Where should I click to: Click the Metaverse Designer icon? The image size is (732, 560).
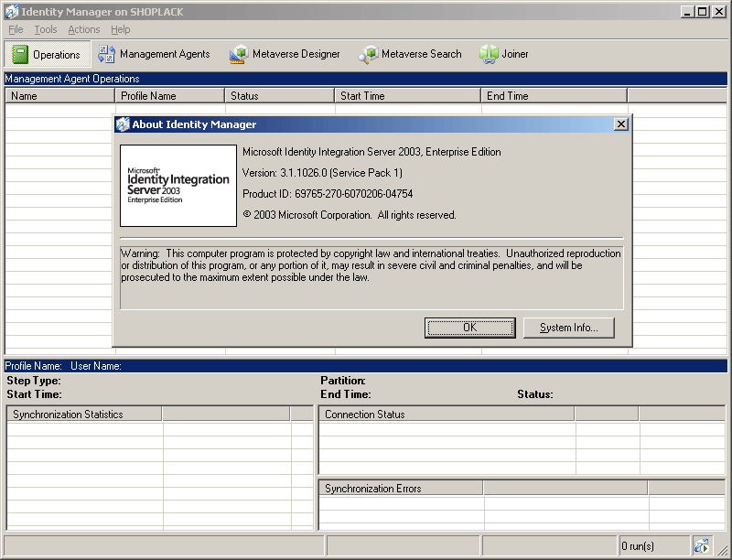pyautogui.click(x=239, y=54)
